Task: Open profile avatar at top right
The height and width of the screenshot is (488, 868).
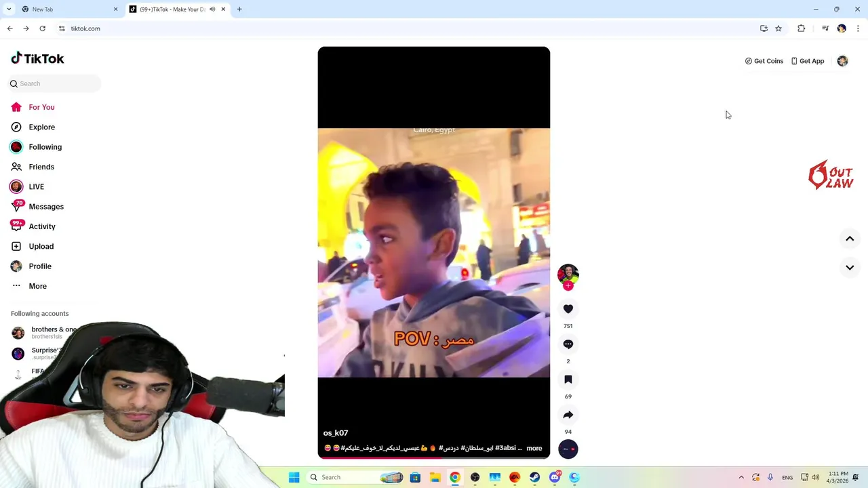Action: pyautogui.click(x=842, y=61)
